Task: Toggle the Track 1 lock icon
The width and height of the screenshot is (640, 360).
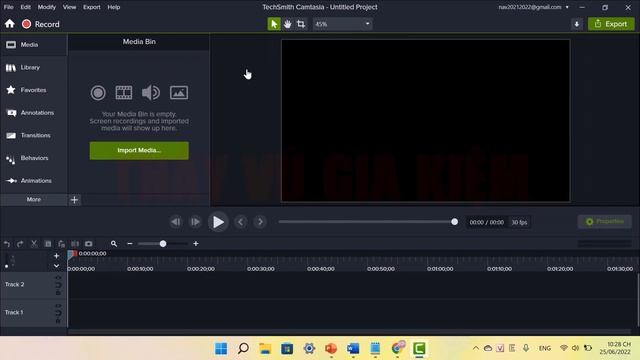Action: [58, 320]
